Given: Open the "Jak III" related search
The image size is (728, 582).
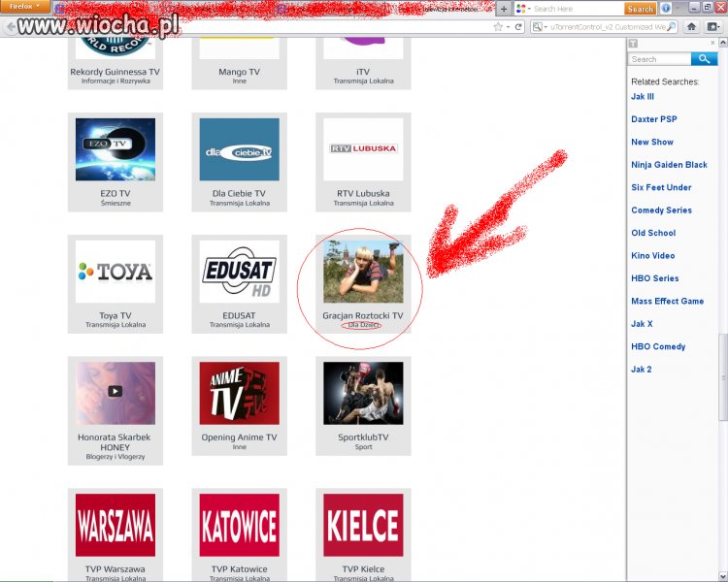Looking at the screenshot, I should 643,97.
